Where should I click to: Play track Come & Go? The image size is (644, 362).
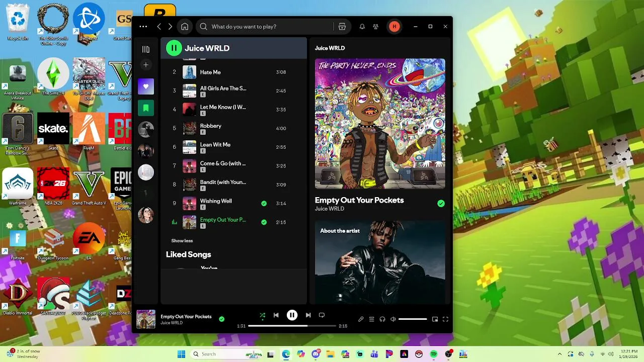223,163
